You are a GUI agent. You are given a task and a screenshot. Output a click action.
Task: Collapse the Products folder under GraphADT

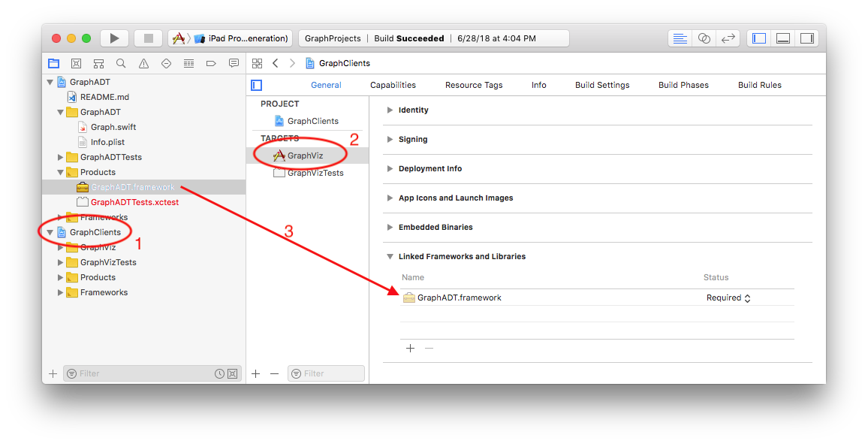click(60, 172)
